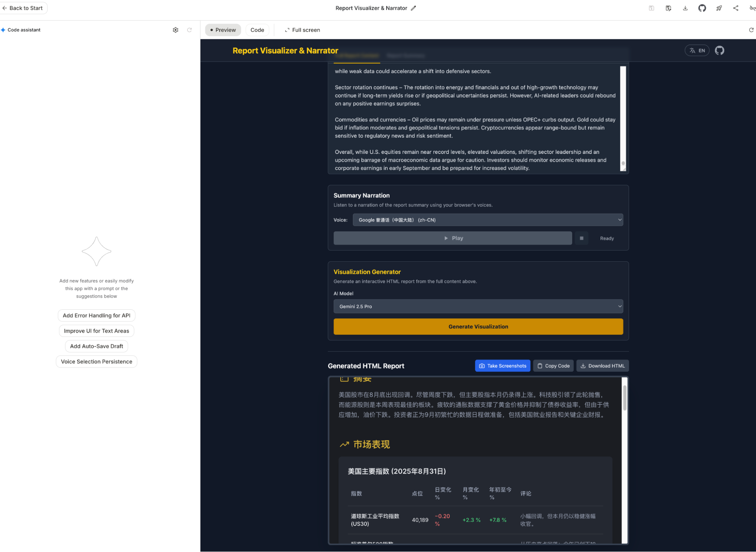756x552 pixels.
Task: Click the GitHub icon inside the app header
Action: (x=720, y=50)
